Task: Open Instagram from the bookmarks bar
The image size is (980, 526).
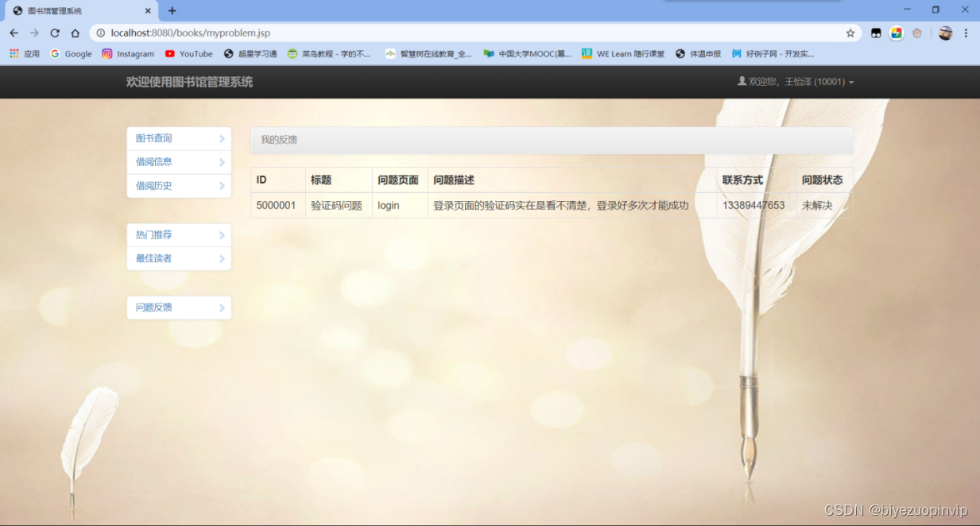Action: tap(128, 53)
